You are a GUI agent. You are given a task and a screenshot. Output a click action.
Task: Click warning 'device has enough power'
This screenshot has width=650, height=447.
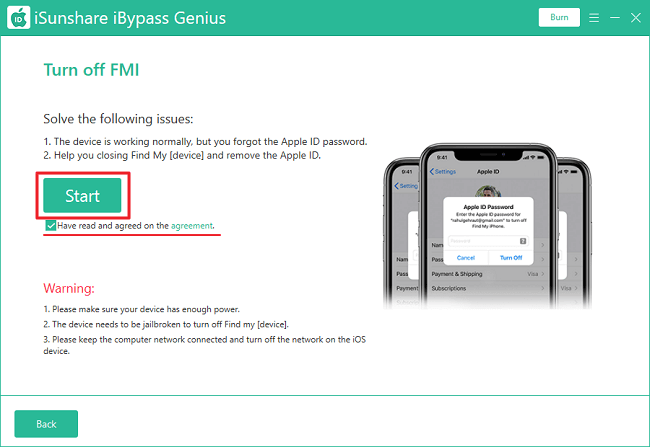coord(189,309)
